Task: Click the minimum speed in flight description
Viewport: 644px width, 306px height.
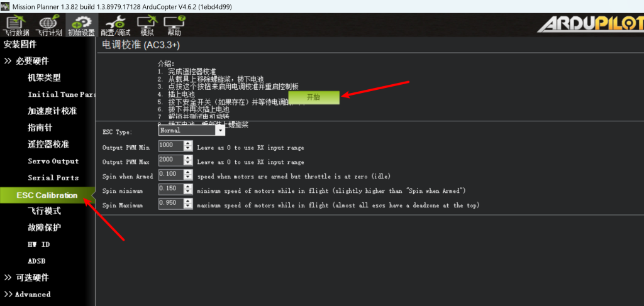Action: [331, 191]
